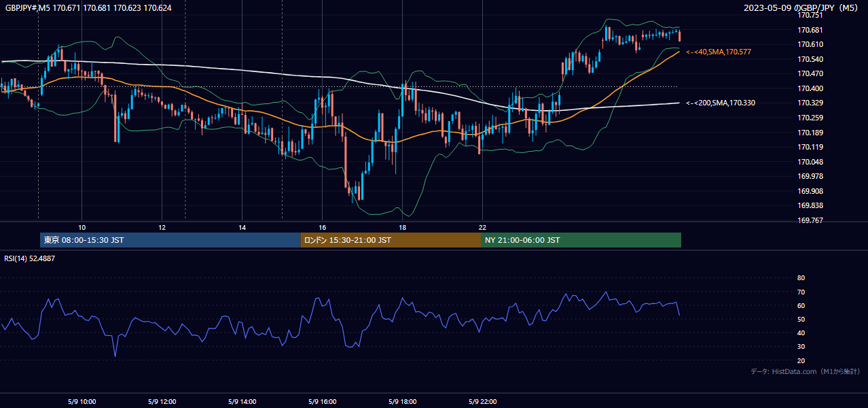Click the hour 10 label on chart axis

pos(82,227)
